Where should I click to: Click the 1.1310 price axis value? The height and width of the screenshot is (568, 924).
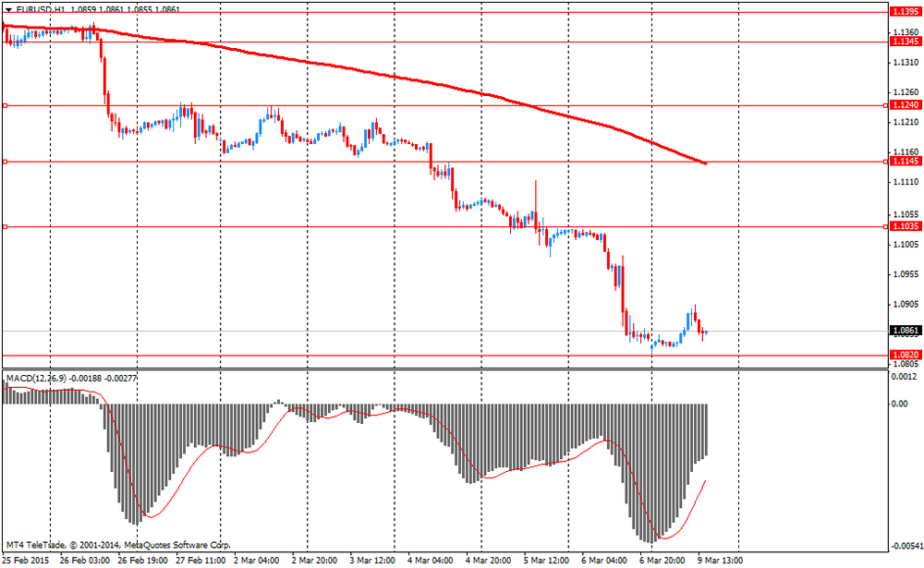click(x=906, y=63)
